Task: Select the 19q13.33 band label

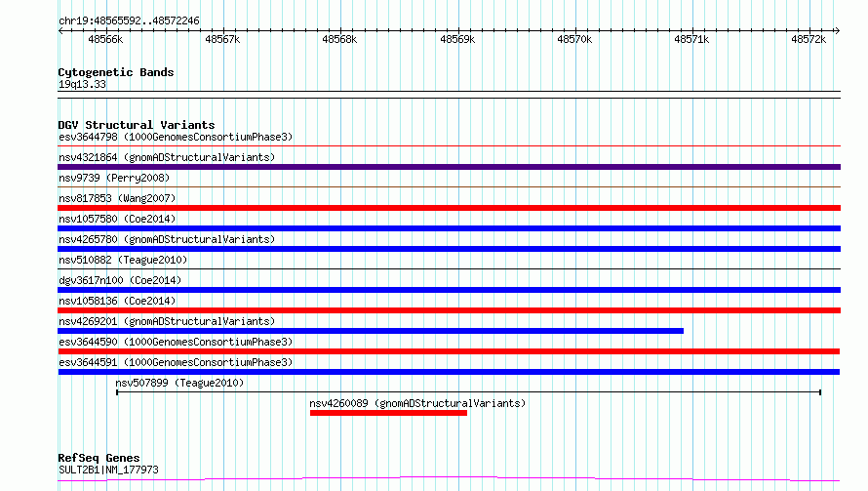Action: tap(82, 84)
